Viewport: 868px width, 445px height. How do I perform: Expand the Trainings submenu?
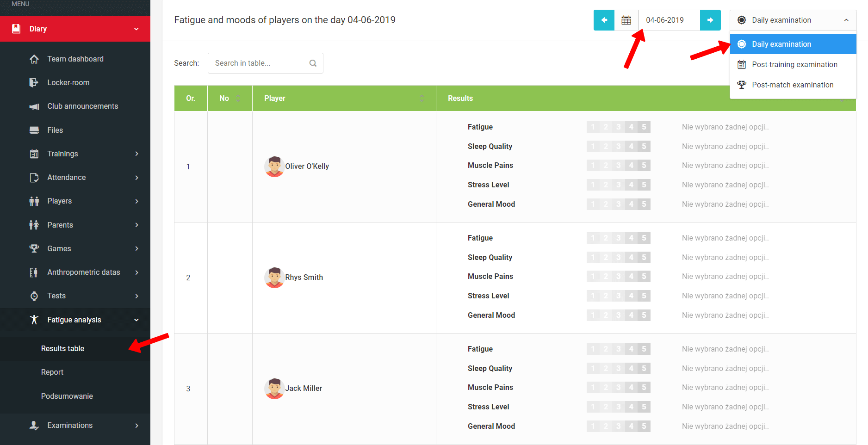coord(136,154)
